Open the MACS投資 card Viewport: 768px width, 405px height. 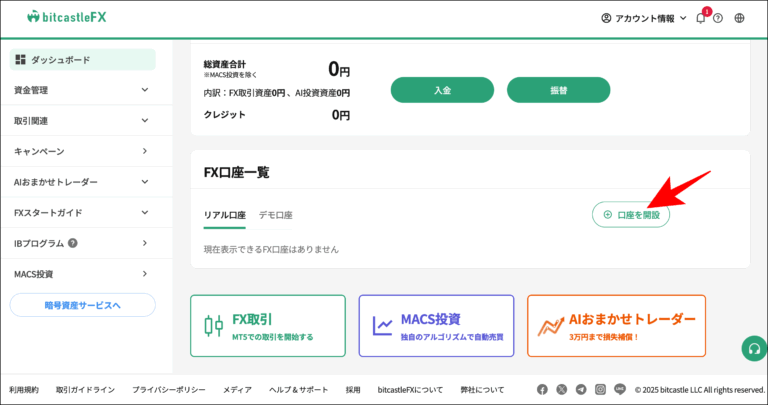click(436, 326)
